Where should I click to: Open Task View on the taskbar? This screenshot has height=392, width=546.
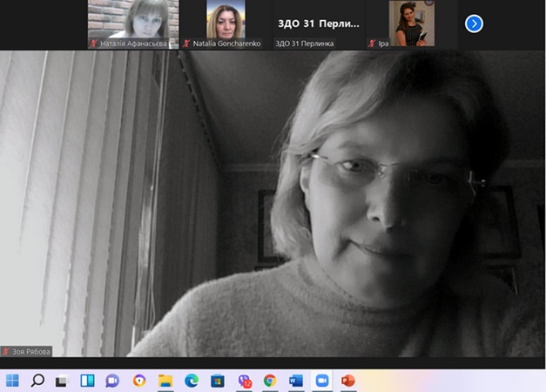[62, 381]
